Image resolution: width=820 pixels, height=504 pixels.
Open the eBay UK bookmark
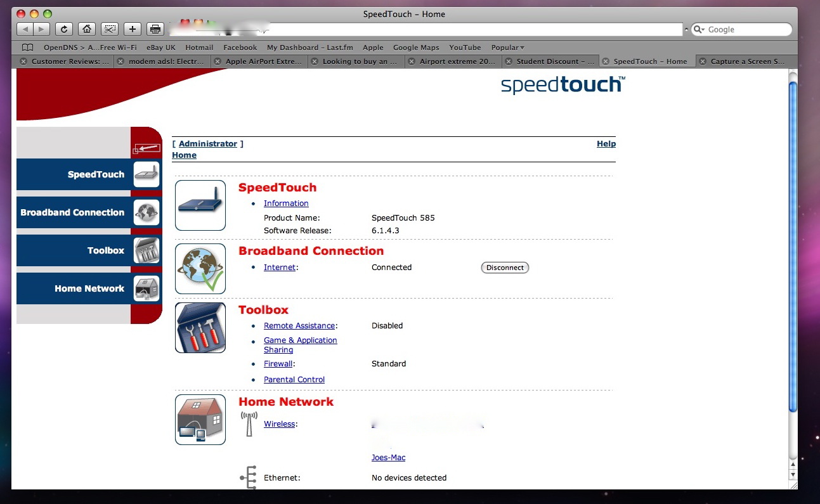160,48
